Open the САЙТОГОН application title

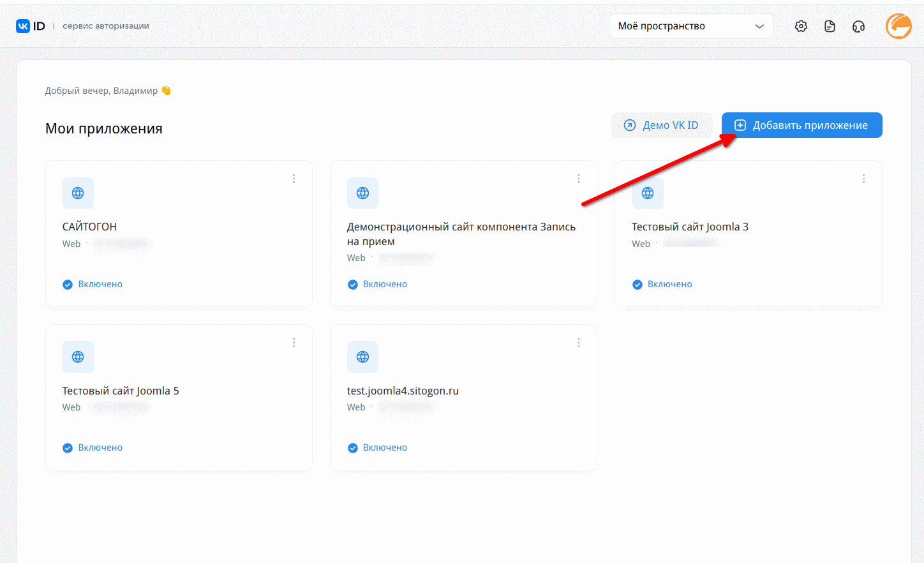[89, 227]
